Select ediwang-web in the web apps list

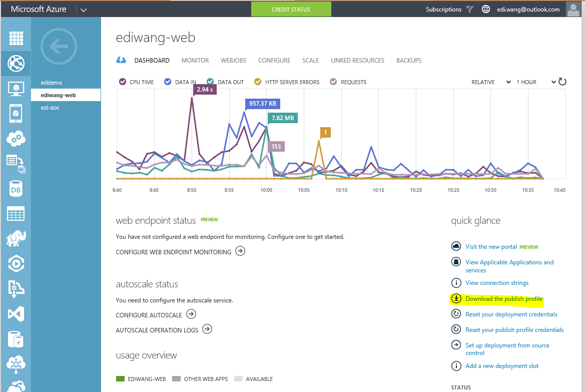(66, 95)
